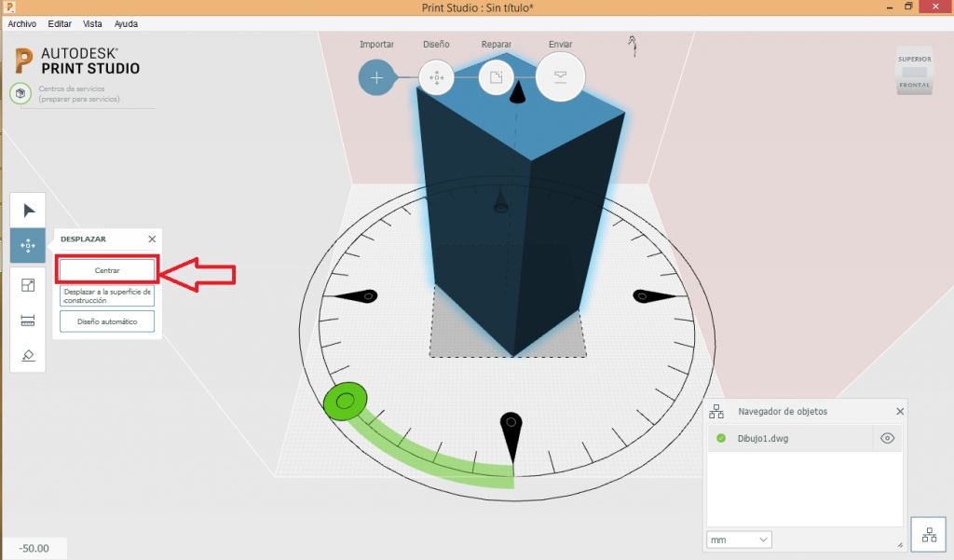Activate the Desplazar move tool

point(27,246)
